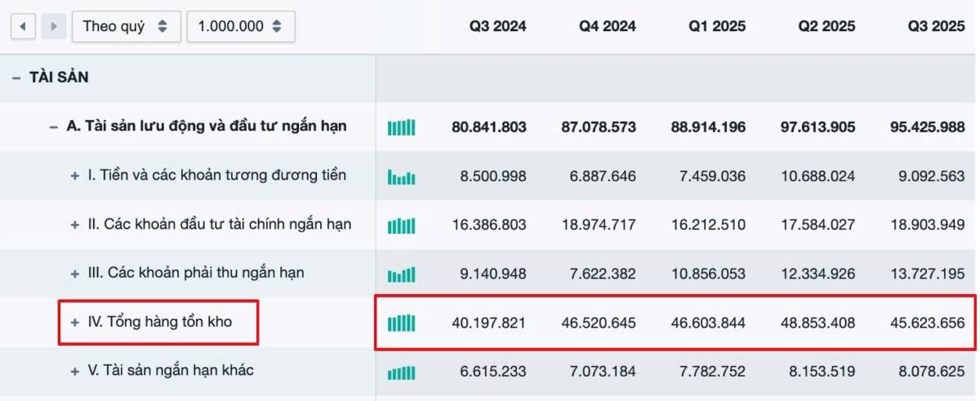This screenshot has width=980, height=401.
Task: Click the previous period arrow button
Action: point(22,26)
